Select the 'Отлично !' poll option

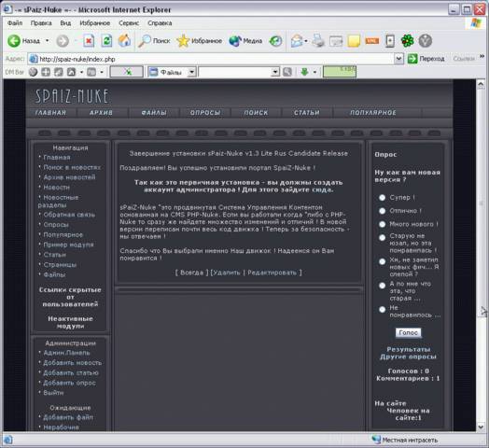point(382,211)
